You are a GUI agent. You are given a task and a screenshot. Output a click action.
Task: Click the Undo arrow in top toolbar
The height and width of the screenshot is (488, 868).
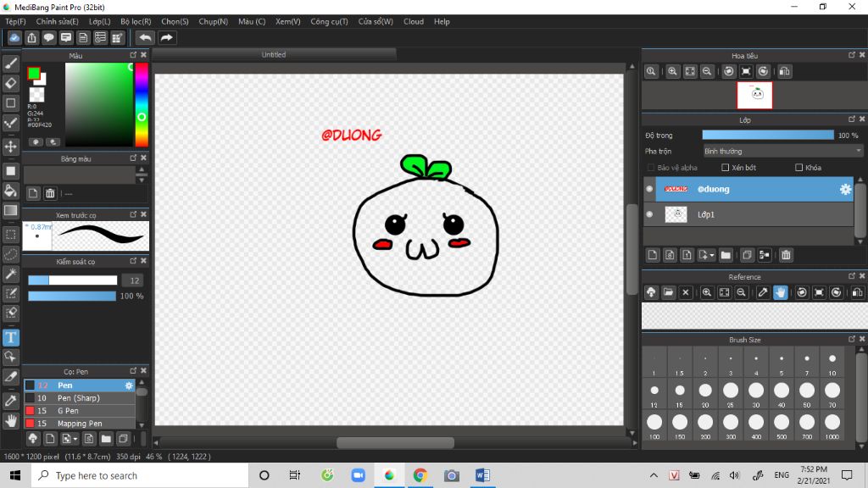pos(145,37)
